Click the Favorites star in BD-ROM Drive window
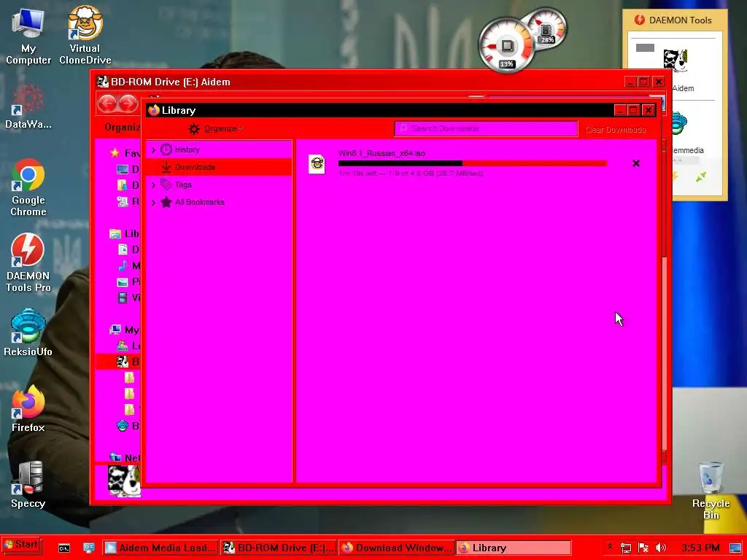This screenshot has width=747, height=560. (x=115, y=153)
